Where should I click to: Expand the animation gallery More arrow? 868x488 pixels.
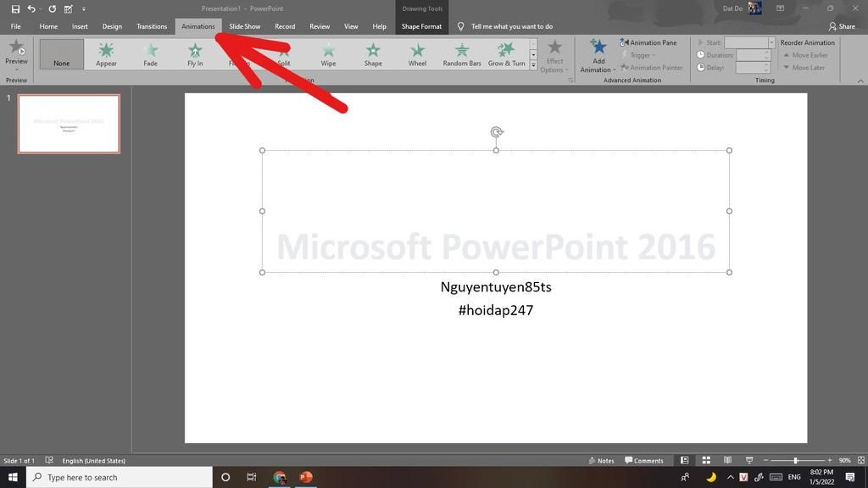(x=533, y=64)
